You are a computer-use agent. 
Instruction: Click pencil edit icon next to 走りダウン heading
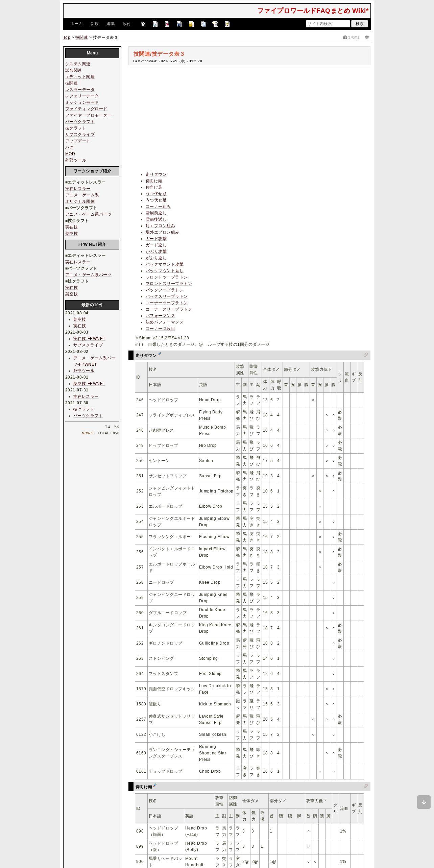tap(160, 354)
